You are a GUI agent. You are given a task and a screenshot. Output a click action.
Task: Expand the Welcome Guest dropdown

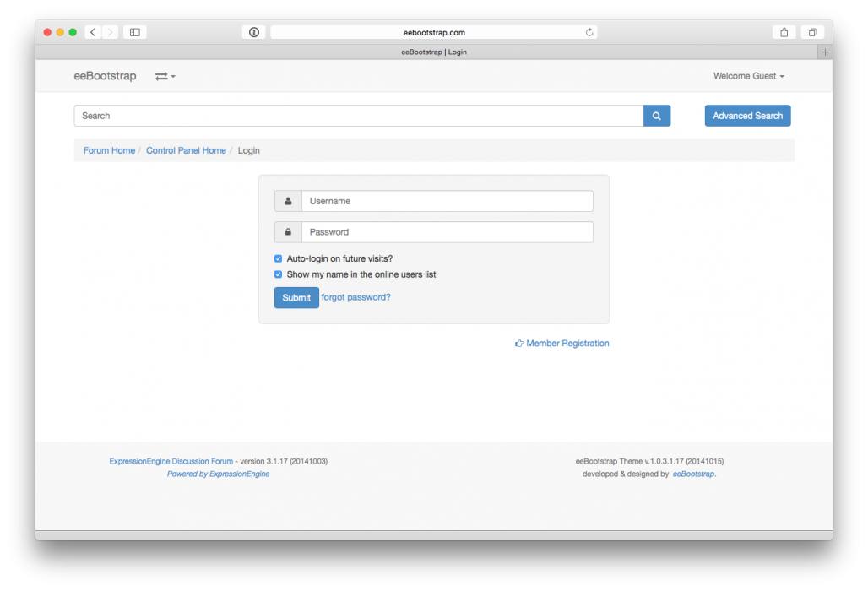point(748,76)
